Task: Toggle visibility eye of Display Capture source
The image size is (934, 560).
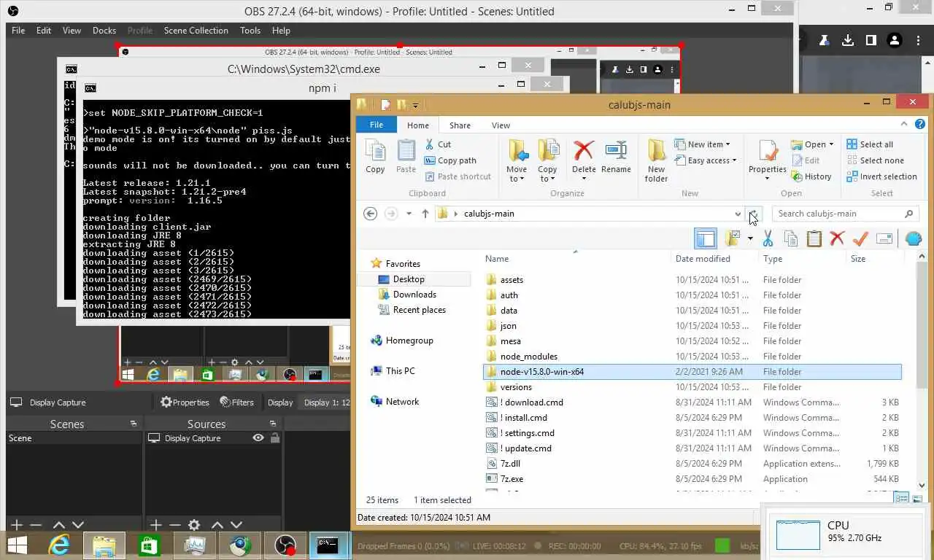Action: pyautogui.click(x=258, y=438)
